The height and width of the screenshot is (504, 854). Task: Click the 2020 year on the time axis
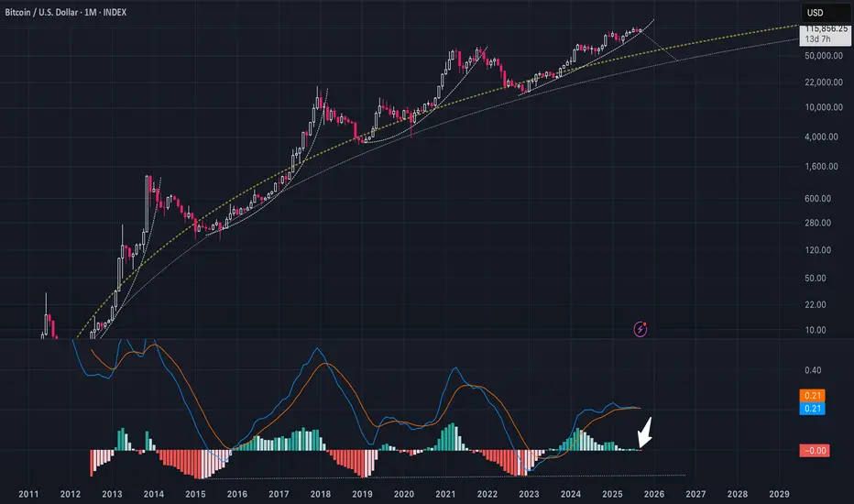(x=403, y=494)
